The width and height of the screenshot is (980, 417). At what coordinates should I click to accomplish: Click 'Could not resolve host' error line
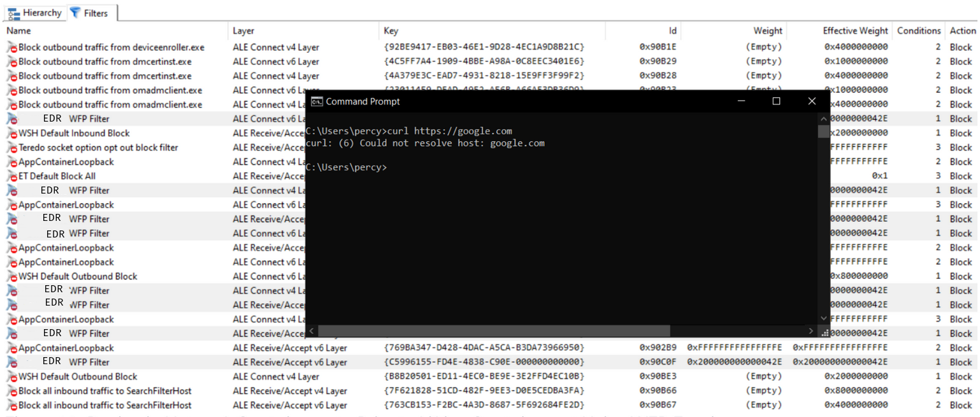425,143
